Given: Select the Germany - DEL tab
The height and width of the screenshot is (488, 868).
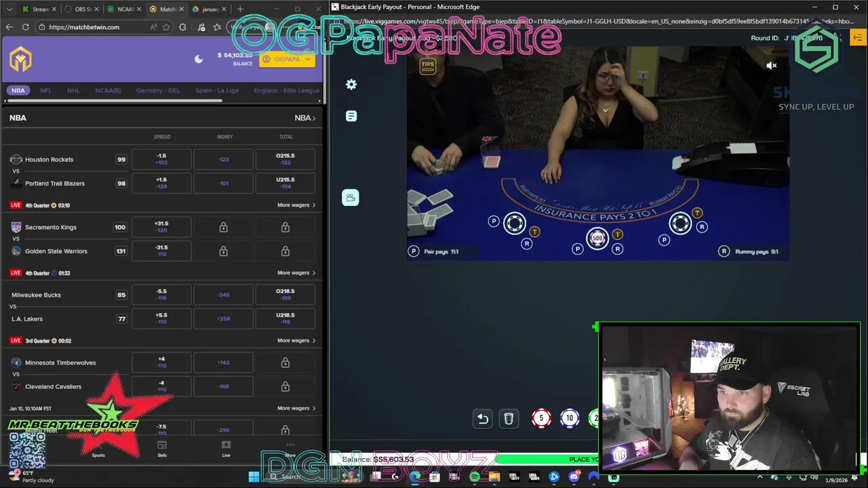Looking at the screenshot, I should click(x=158, y=90).
